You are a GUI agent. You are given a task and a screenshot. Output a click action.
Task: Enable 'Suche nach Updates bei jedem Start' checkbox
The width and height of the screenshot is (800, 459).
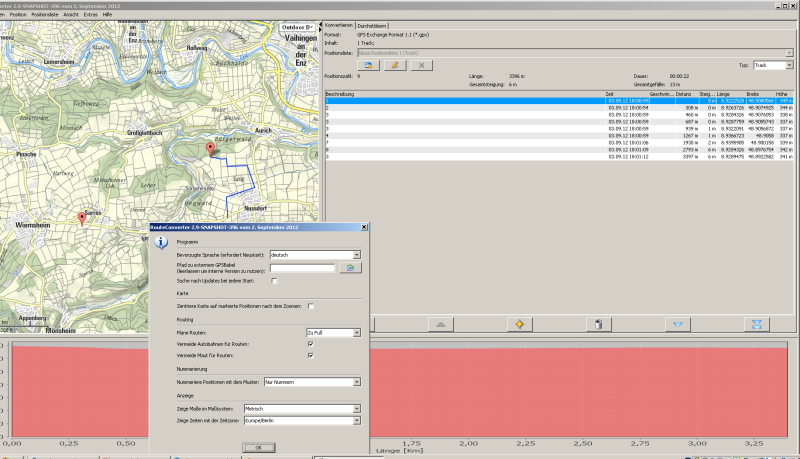pyautogui.click(x=273, y=281)
